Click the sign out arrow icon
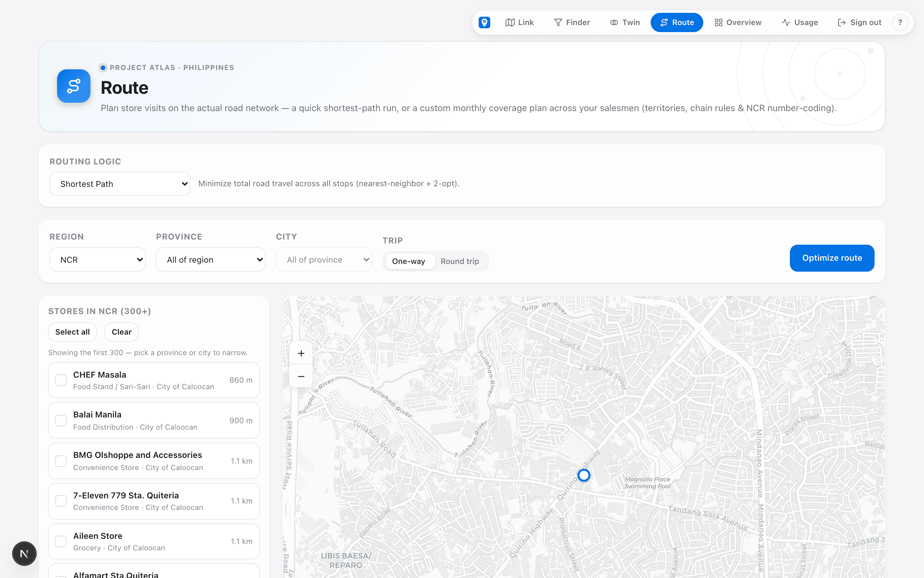Screen dimensions: 924x578 [x=842, y=22]
